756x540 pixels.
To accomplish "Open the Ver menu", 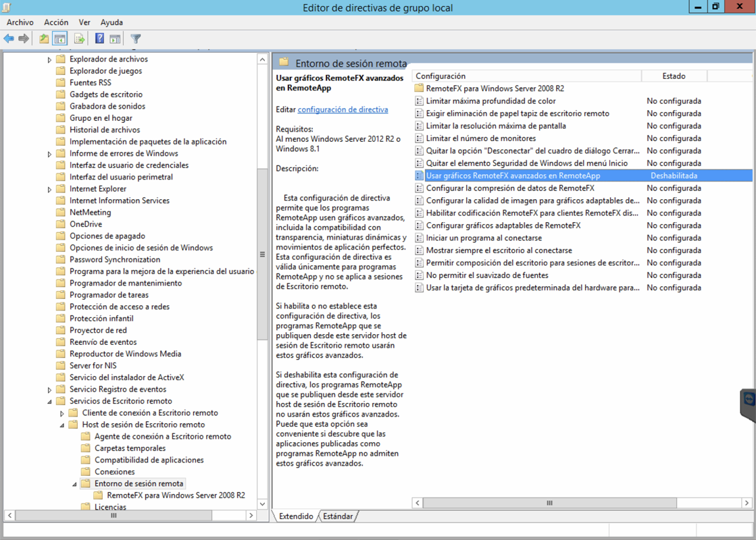I will (84, 22).
